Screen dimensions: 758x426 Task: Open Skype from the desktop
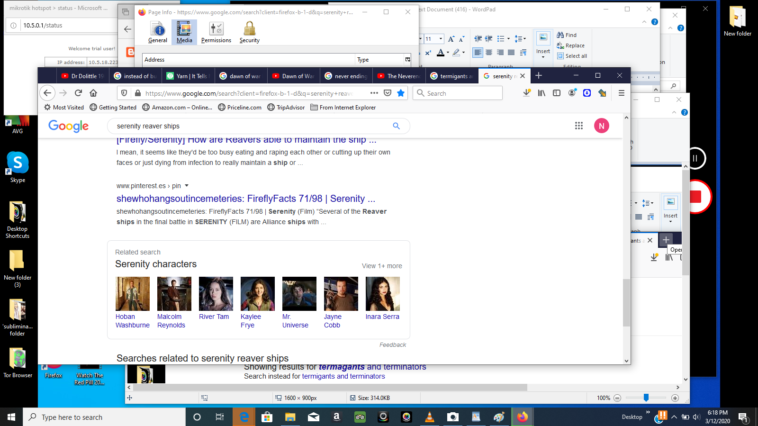[17, 166]
